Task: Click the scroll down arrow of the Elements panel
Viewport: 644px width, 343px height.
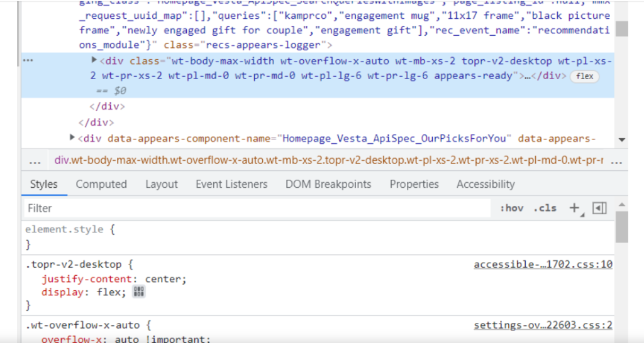Action: tap(621, 139)
